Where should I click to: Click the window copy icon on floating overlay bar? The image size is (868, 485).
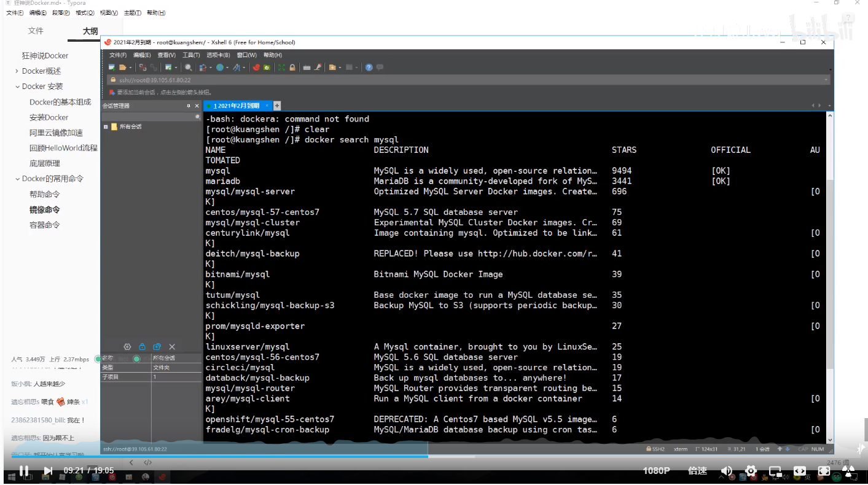(157, 347)
